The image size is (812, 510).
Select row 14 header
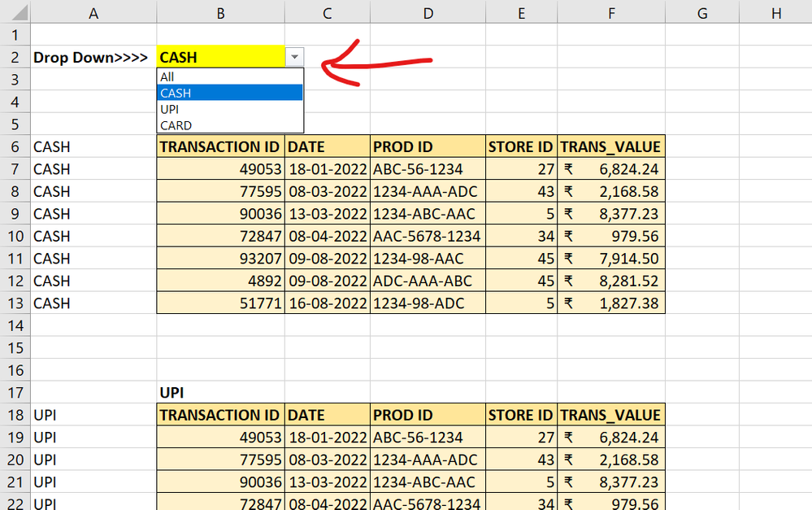[15, 325]
